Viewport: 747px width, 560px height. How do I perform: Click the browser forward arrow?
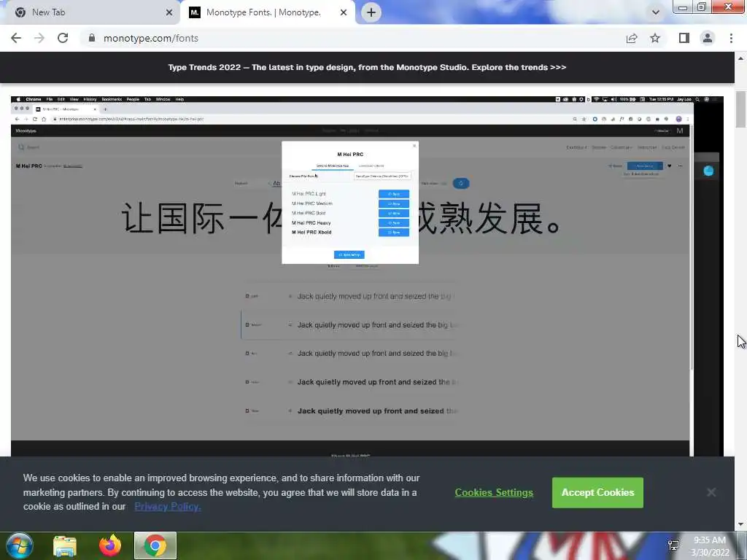pyautogui.click(x=39, y=38)
